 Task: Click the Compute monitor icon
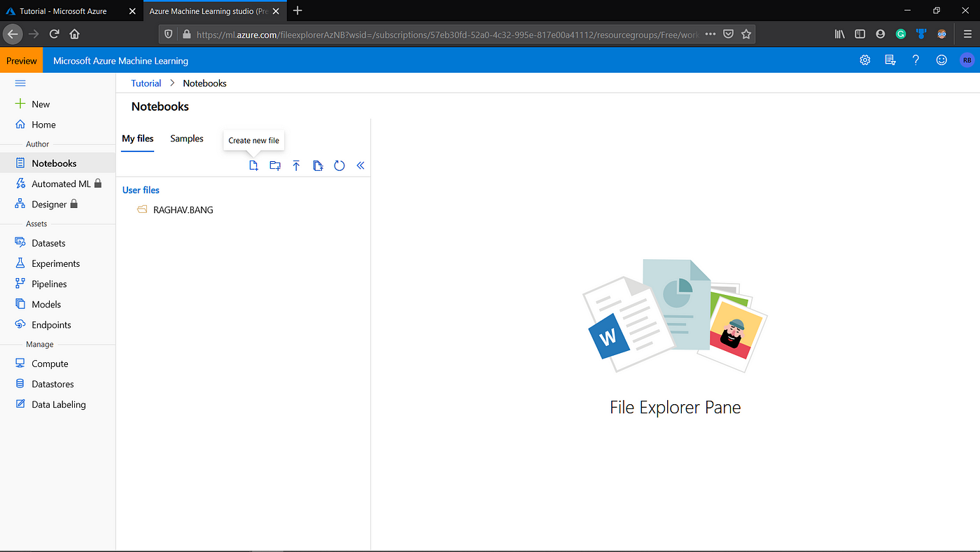tap(20, 364)
